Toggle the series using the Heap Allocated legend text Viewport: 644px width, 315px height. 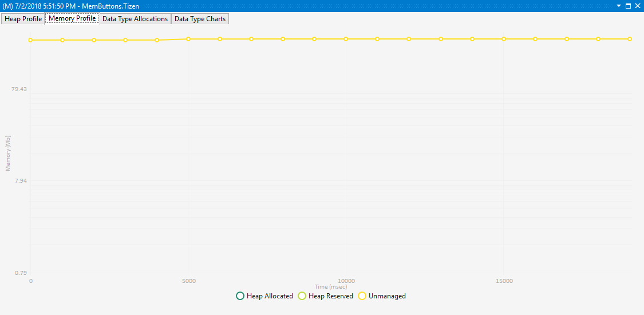[270, 296]
